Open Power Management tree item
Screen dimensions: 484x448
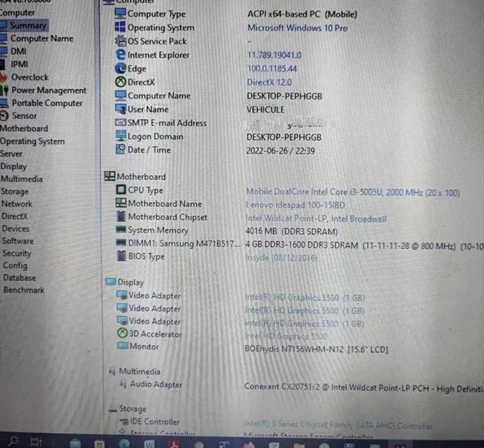tap(49, 90)
